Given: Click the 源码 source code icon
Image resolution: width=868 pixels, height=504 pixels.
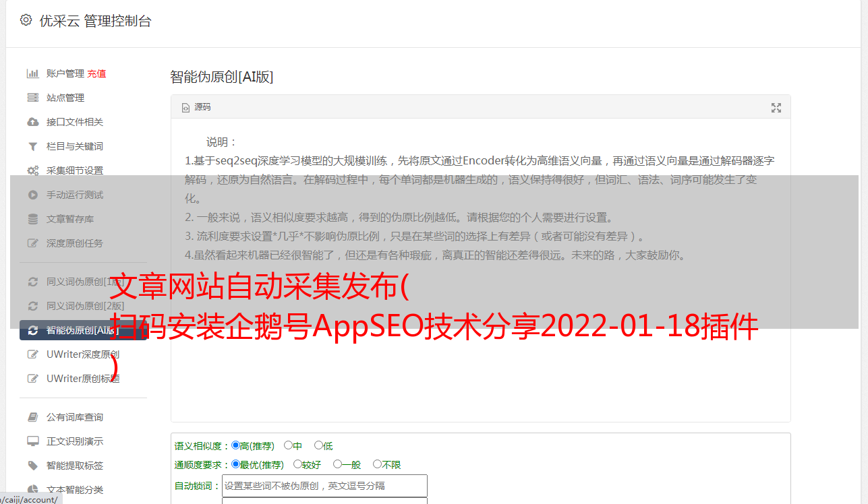Looking at the screenshot, I should pyautogui.click(x=186, y=108).
